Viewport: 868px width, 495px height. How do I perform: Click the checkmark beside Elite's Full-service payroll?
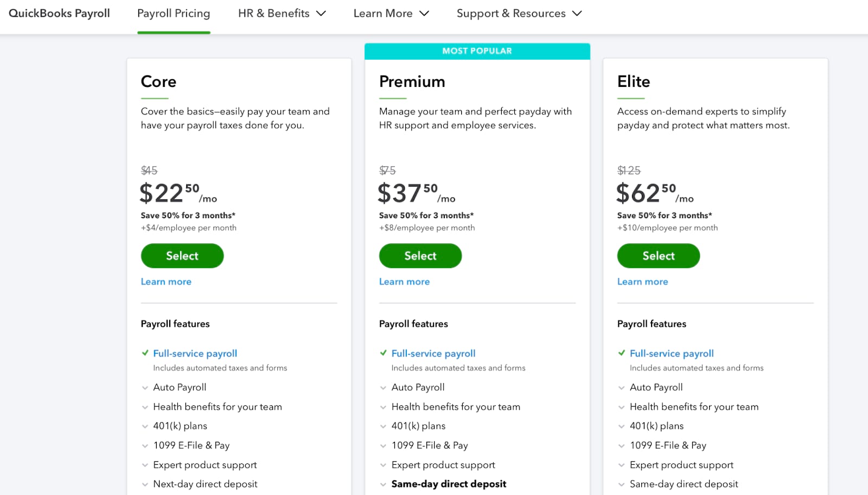(621, 353)
